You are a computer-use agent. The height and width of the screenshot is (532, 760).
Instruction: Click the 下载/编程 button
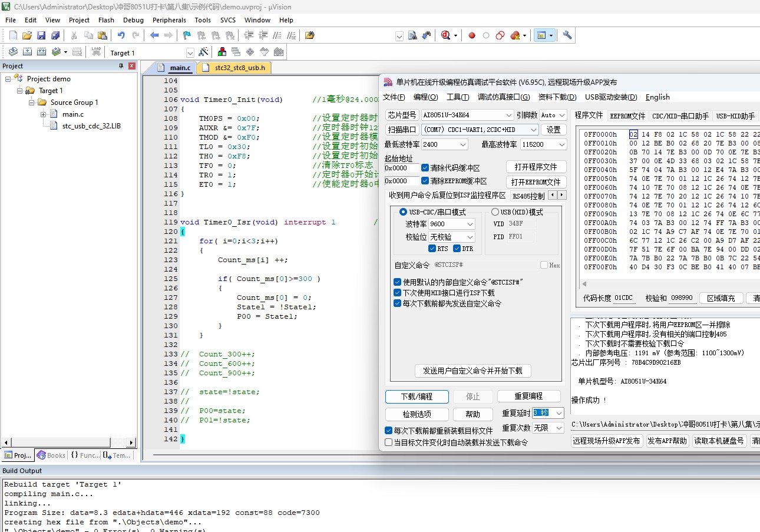[417, 396]
